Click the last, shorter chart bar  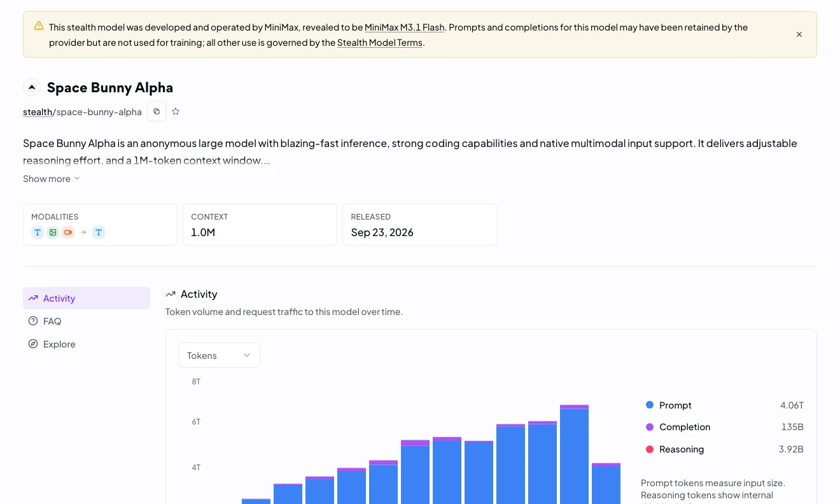(x=606, y=484)
